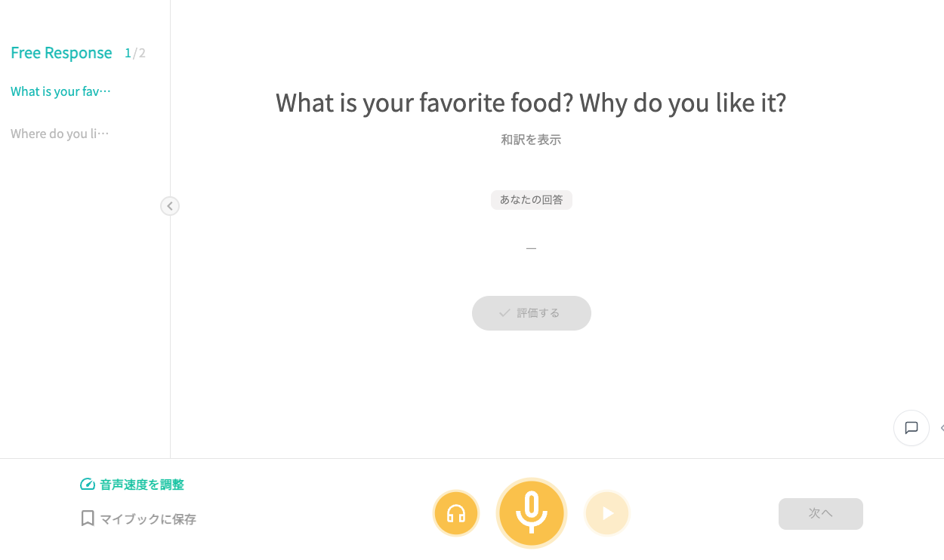The height and width of the screenshot is (560, 944).
Task: Click the speedometer icon for audio speed
Action: 88,485
